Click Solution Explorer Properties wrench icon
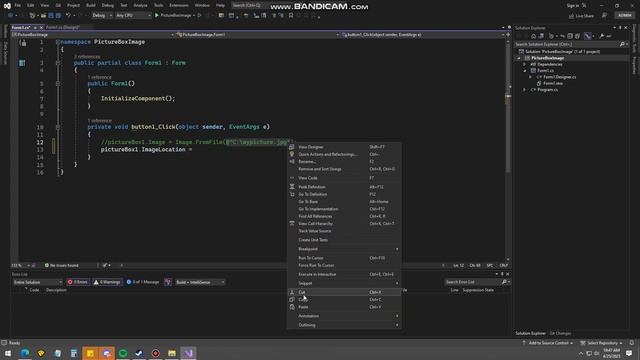This screenshot has width=640, height=360. click(602, 36)
